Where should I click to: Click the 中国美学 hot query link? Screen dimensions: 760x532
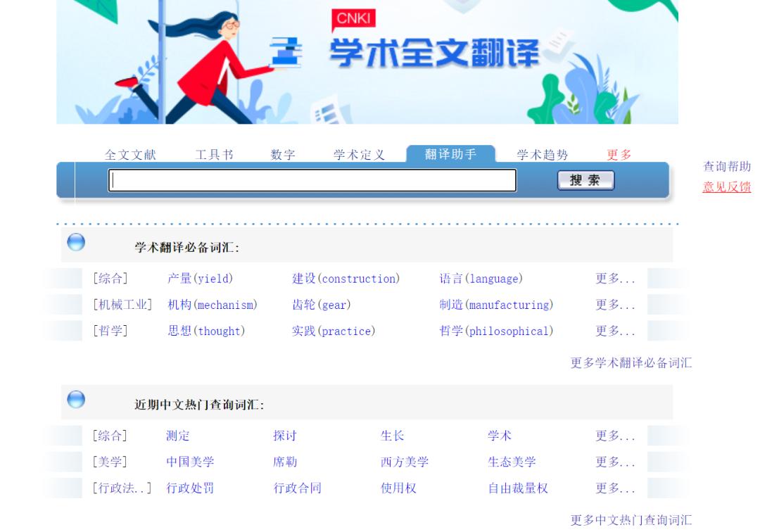(190, 462)
